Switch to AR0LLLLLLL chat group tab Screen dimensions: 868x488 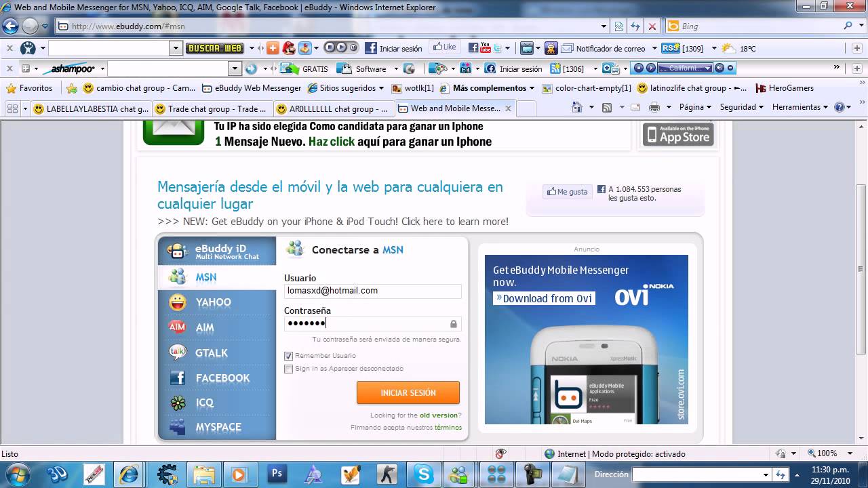tap(334, 108)
